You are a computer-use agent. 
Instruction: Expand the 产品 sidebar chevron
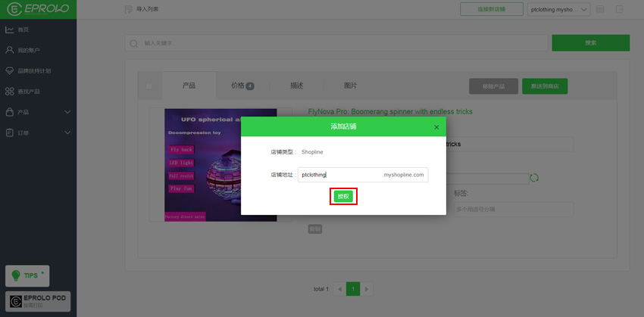click(x=67, y=112)
